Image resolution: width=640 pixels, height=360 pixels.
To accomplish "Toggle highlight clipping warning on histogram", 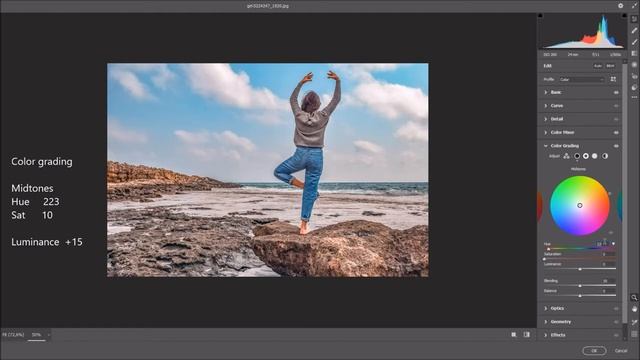I will [x=624, y=16].
